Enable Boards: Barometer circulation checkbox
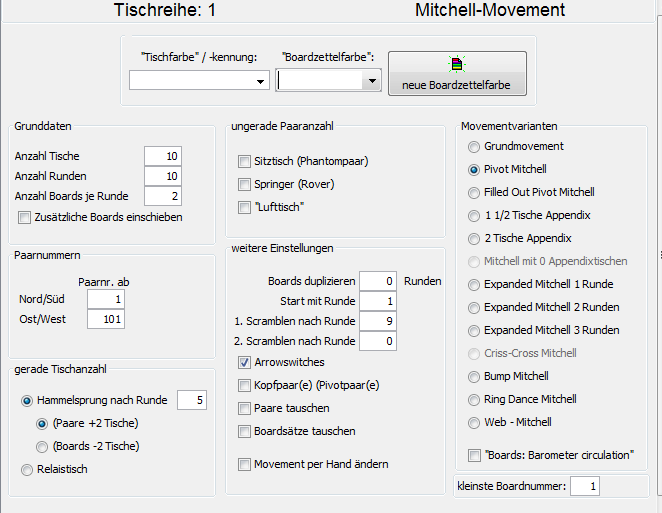Screen dimensions: 662x513 (474, 456)
